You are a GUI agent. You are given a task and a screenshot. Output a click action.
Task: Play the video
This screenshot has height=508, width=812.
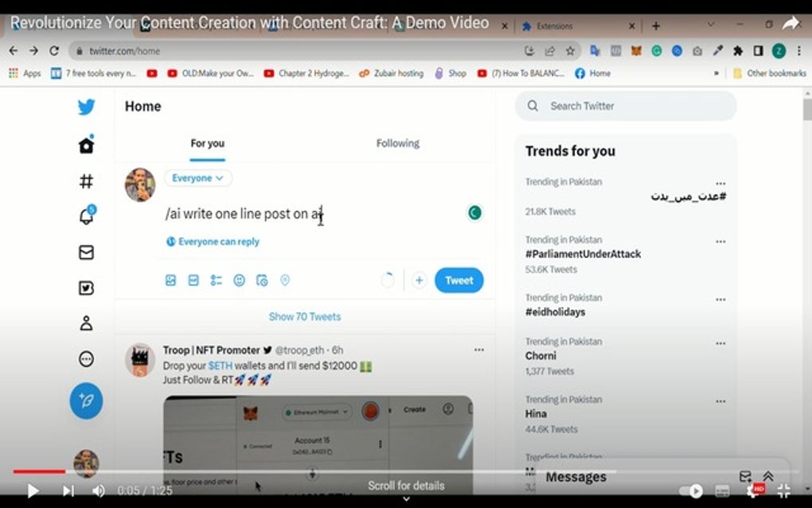[x=32, y=490]
